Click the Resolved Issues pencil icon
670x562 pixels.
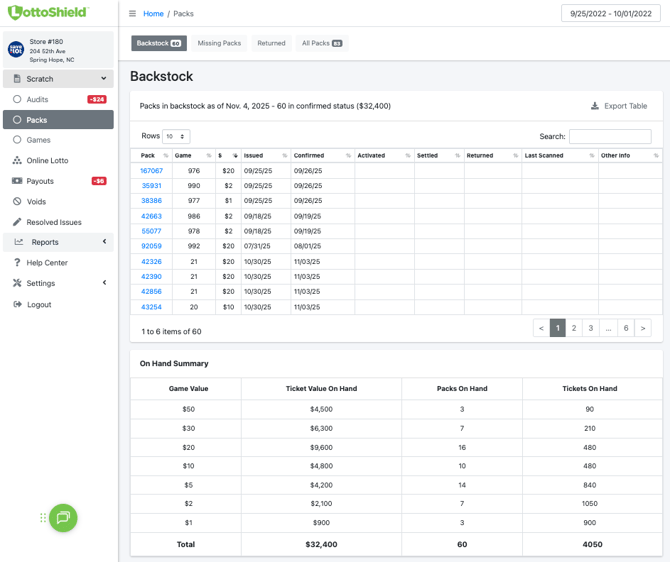[x=17, y=222]
